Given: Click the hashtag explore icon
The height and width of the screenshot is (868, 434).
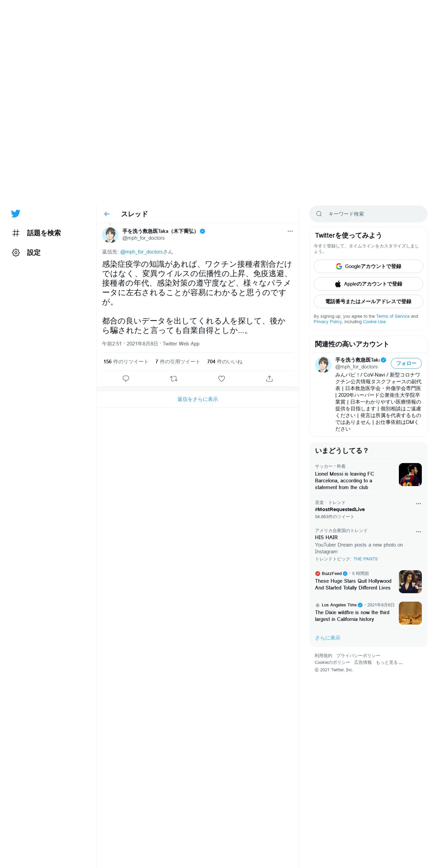Looking at the screenshot, I should (16, 233).
